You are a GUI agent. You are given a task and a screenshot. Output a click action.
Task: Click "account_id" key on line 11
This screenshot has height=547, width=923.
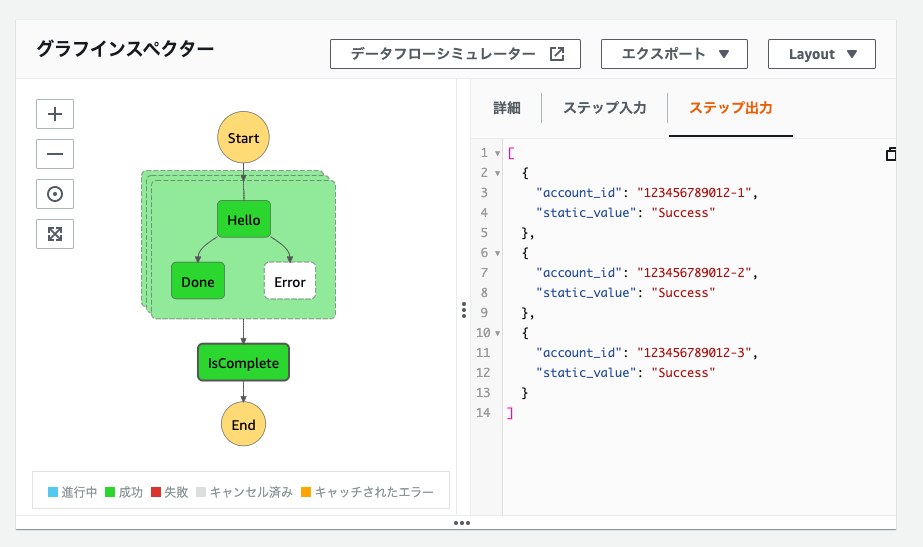(579, 353)
